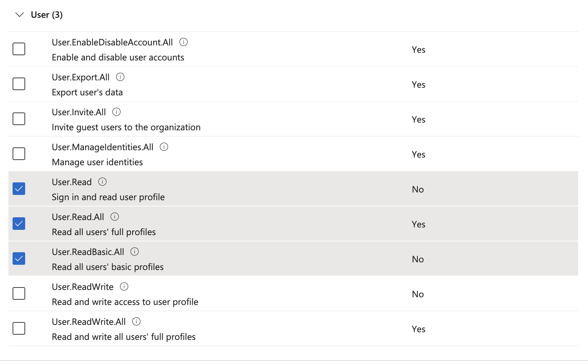Viewport: 588px width, 364px height.
Task: Open info icon next to User.Read
Action: [x=102, y=182]
